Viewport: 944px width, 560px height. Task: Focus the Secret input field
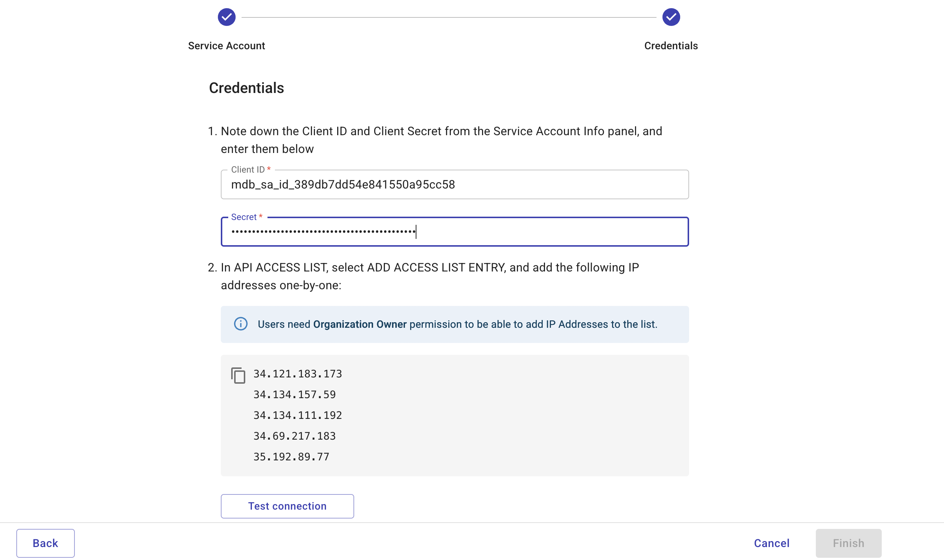tap(455, 231)
